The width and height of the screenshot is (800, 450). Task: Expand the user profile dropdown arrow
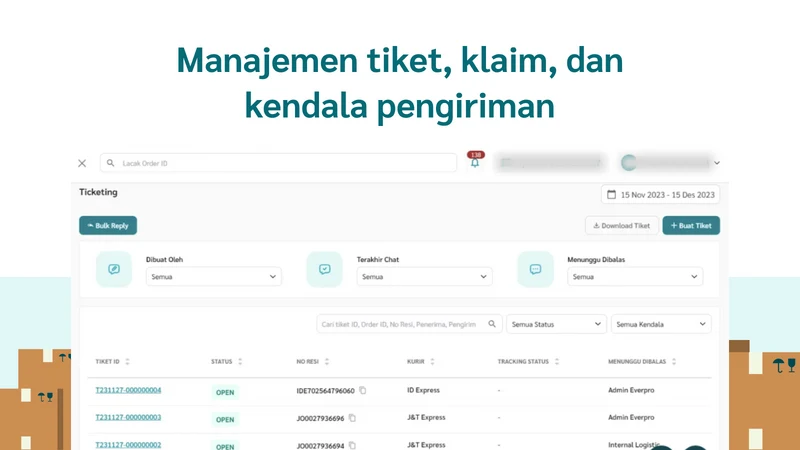coord(717,163)
